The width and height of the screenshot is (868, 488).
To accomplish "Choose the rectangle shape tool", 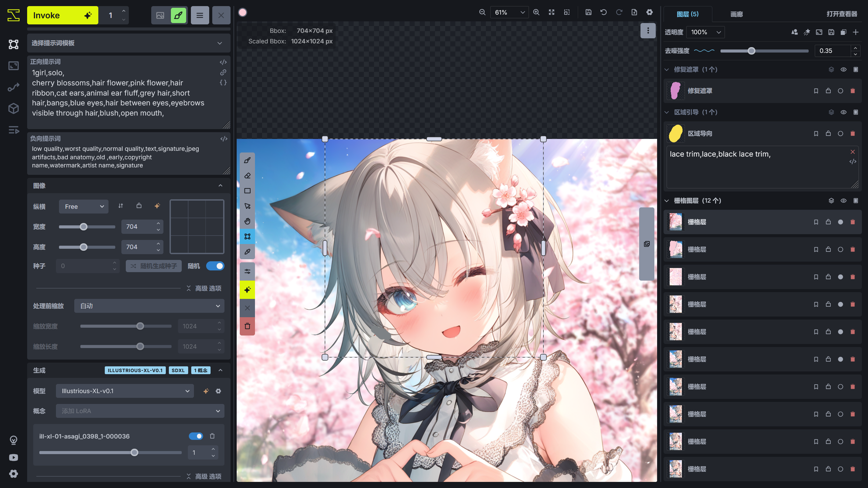I will [248, 191].
